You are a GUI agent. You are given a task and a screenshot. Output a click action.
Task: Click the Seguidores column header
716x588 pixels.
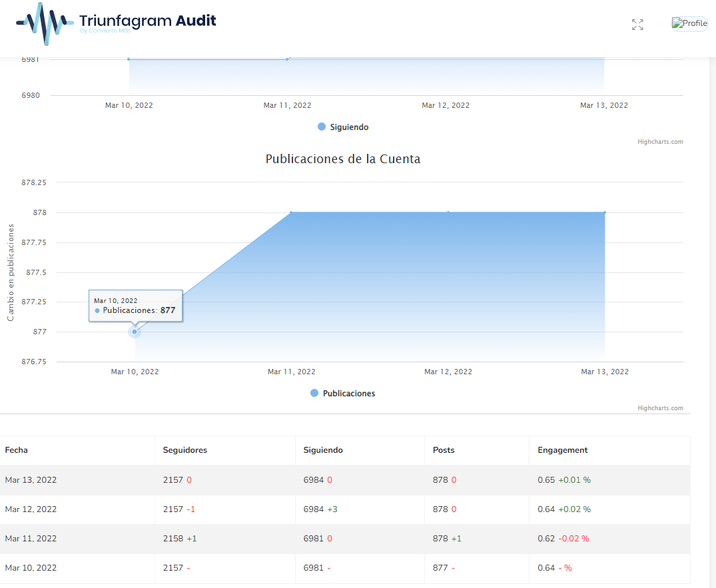point(185,450)
